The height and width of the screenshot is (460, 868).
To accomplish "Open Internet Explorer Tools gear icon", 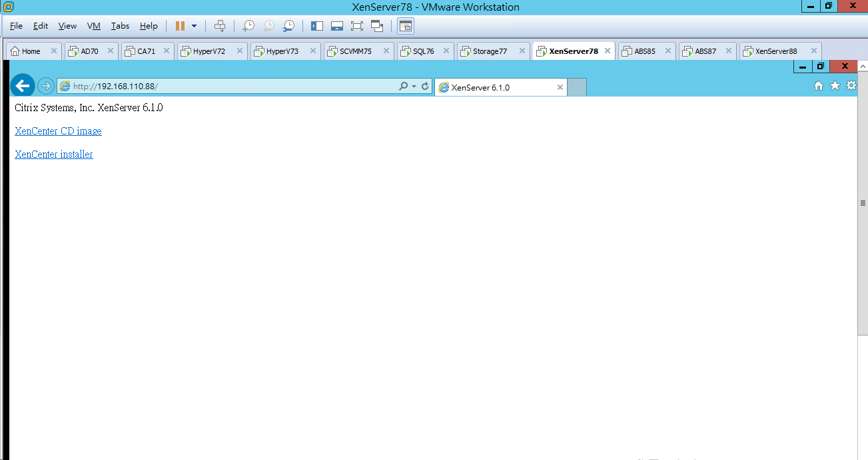I will pyautogui.click(x=851, y=86).
